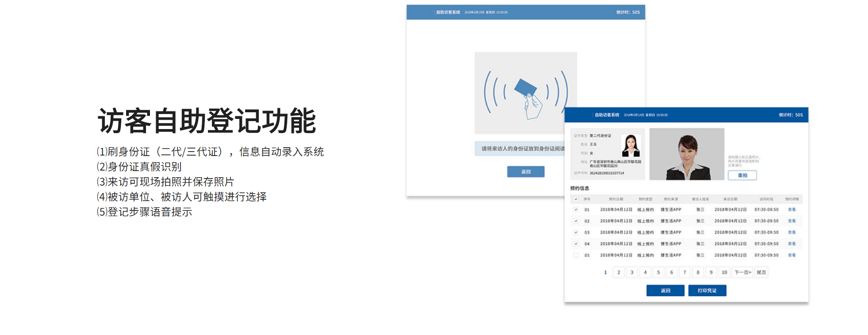Uncheck the checkbox for appointment row 01

(x=576, y=210)
